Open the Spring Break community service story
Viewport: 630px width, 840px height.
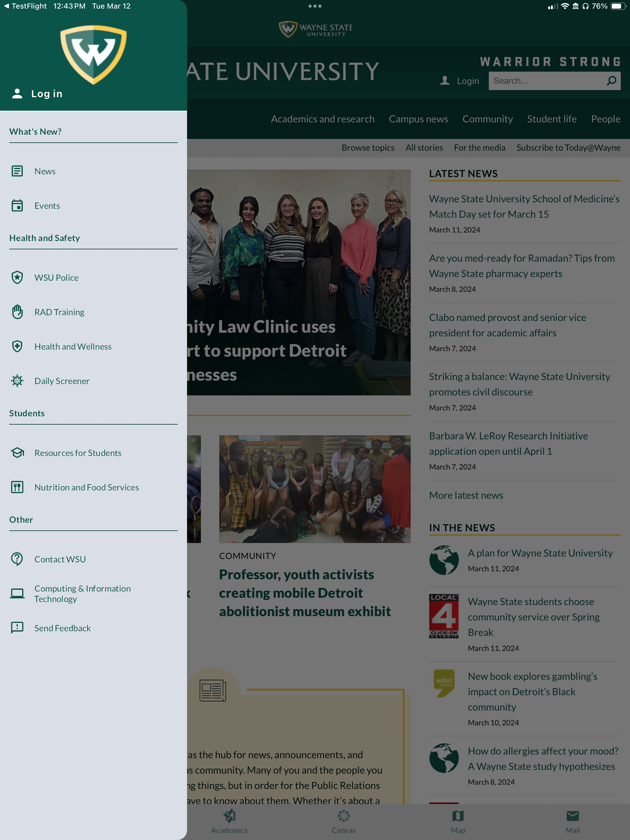pos(533,617)
